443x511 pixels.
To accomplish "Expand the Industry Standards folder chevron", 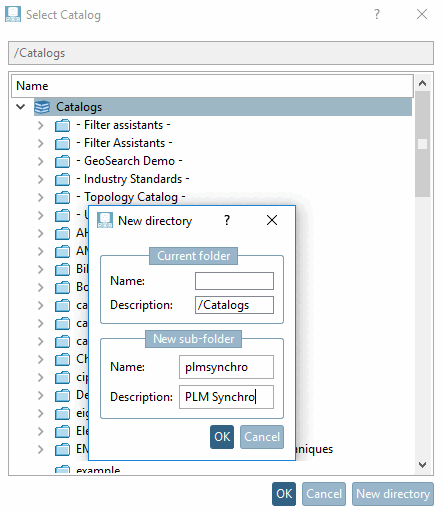I will [40, 179].
